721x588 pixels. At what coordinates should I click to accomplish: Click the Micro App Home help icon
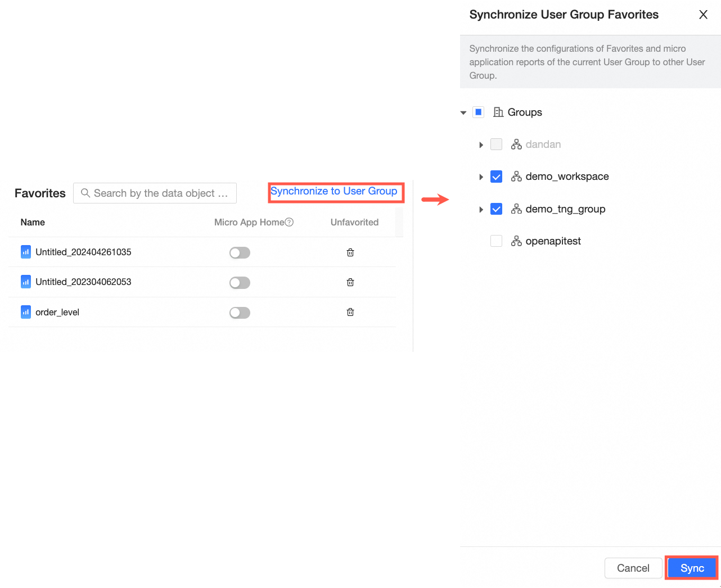289,222
